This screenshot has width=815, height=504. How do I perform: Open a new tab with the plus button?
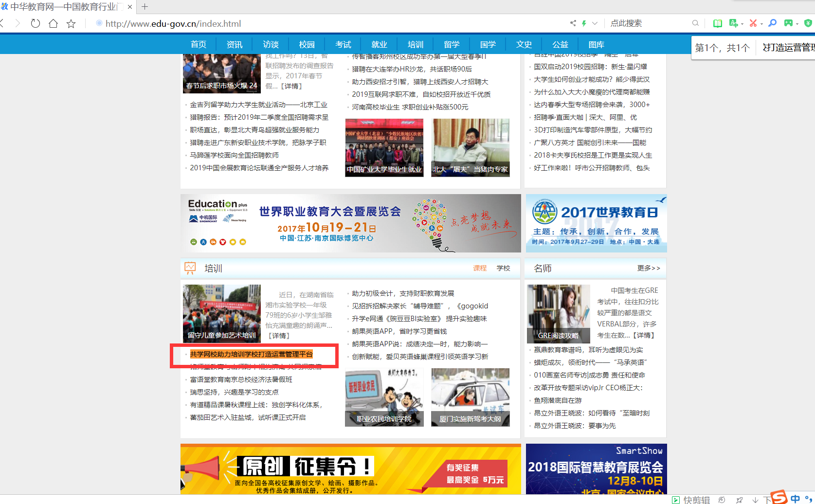point(145,7)
